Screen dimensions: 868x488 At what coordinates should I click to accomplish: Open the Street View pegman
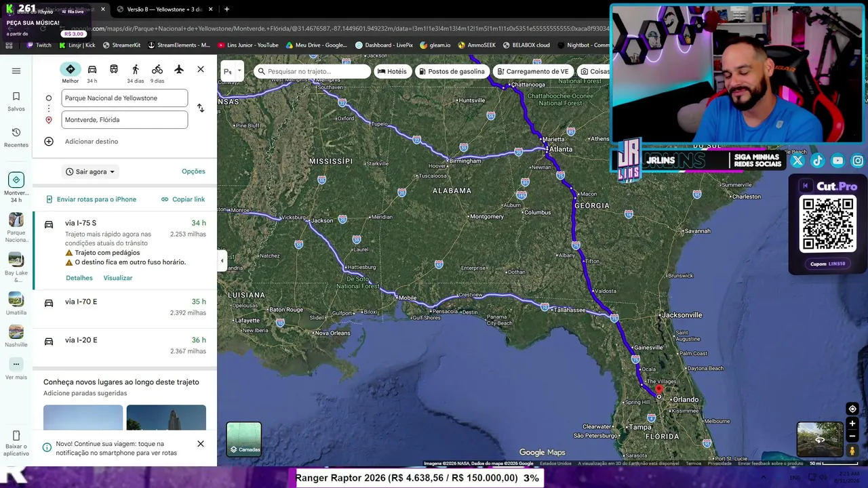(852, 451)
